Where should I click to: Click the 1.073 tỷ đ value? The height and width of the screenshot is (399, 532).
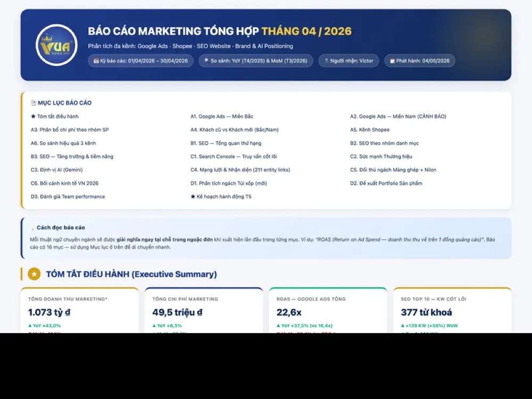pyautogui.click(x=49, y=312)
